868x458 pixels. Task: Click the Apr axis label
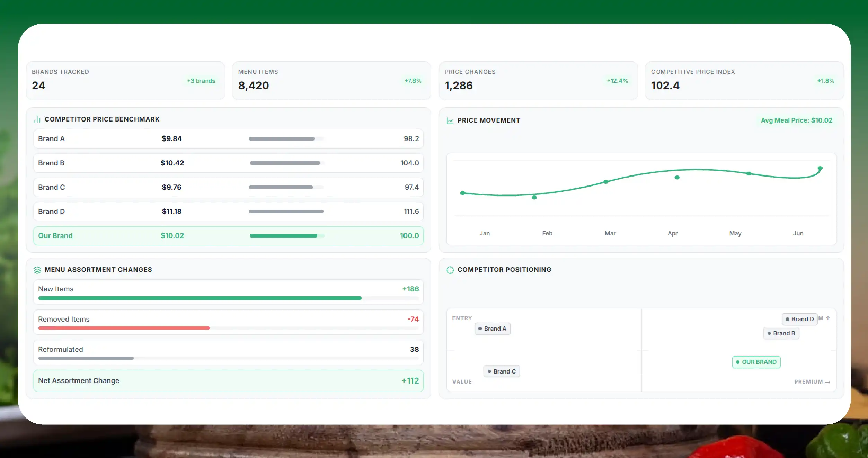click(x=673, y=234)
